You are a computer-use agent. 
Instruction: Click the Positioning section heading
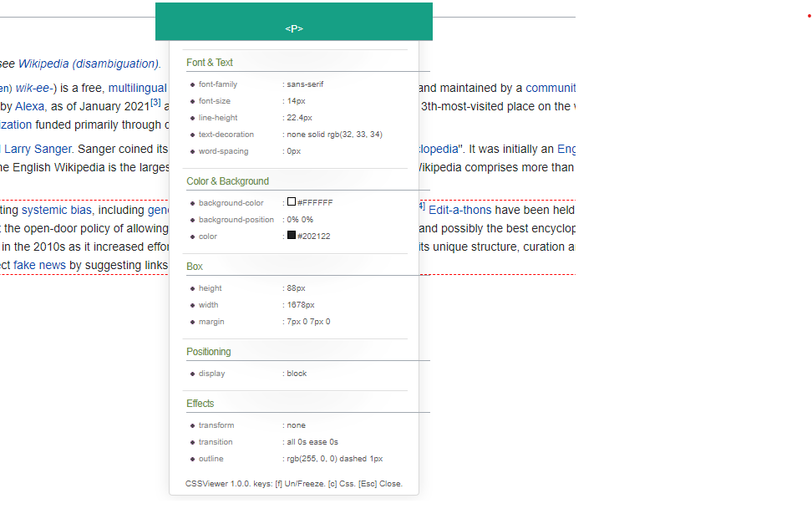pos(208,352)
